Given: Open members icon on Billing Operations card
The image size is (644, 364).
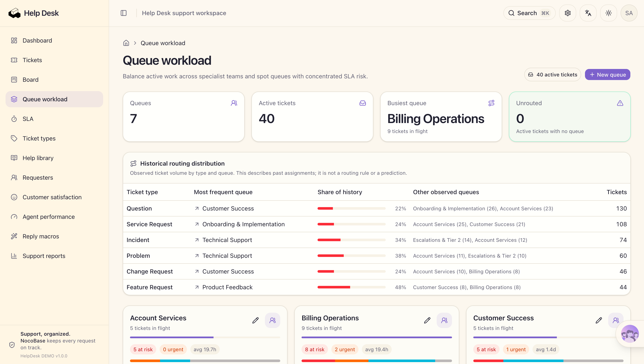Looking at the screenshot, I should 444,320.
